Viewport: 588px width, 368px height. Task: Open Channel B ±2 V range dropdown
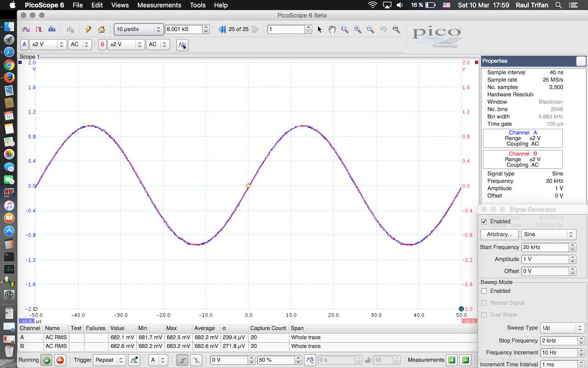pos(126,45)
